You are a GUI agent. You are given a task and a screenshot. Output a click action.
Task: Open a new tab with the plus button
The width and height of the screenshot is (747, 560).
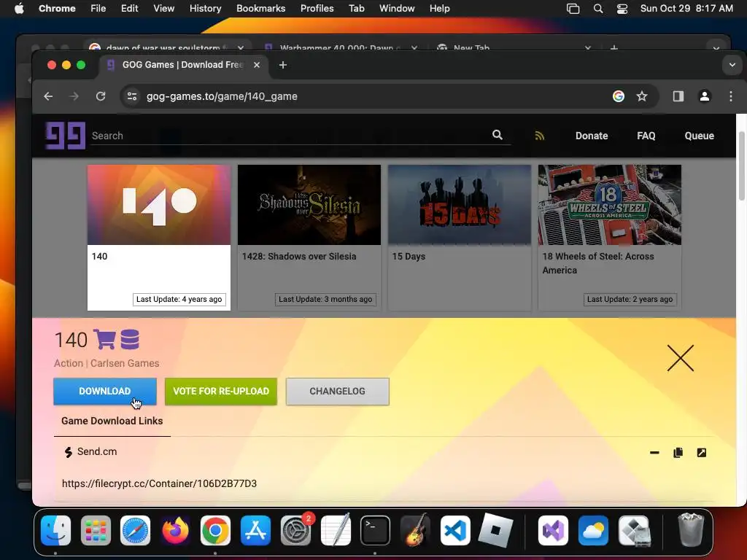tap(283, 65)
